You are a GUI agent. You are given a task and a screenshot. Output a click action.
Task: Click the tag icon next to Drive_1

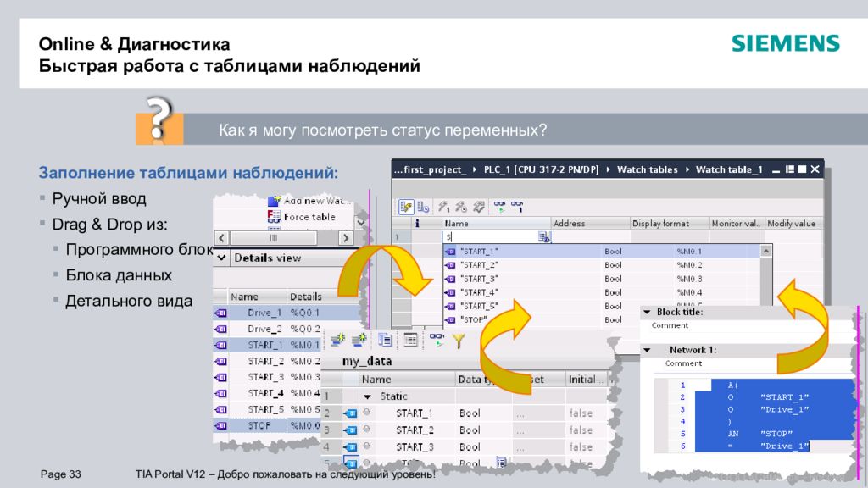[221, 313]
